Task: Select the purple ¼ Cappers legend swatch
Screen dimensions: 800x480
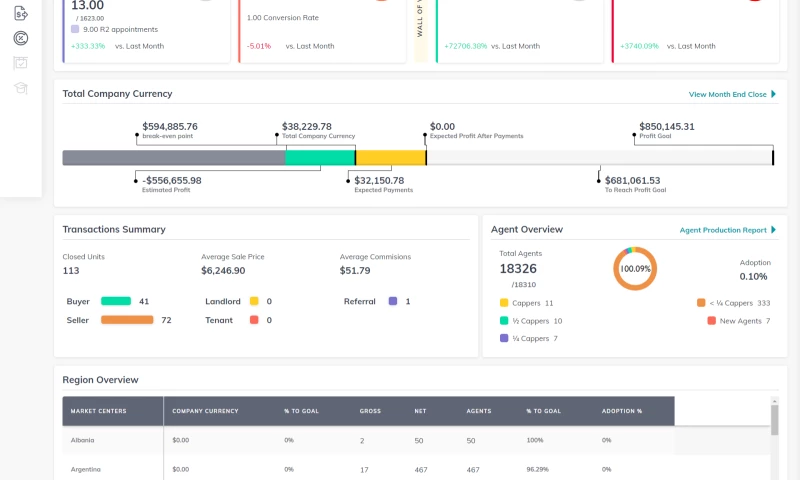Action: (504, 339)
